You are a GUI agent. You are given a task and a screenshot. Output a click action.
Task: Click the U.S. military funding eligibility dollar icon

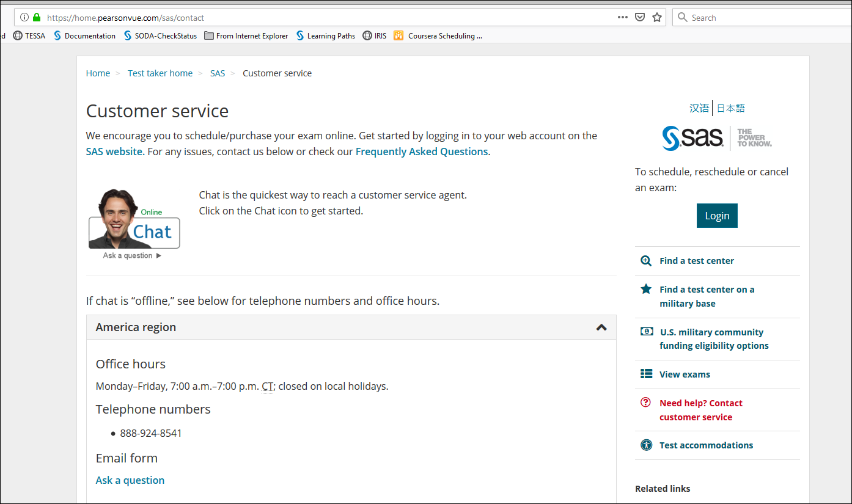(647, 331)
